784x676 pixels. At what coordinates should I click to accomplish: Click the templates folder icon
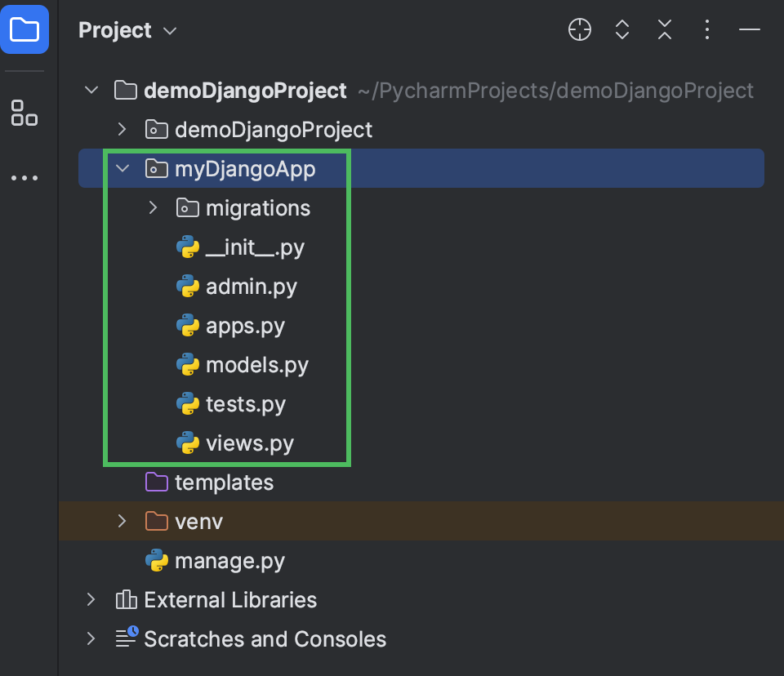156,483
